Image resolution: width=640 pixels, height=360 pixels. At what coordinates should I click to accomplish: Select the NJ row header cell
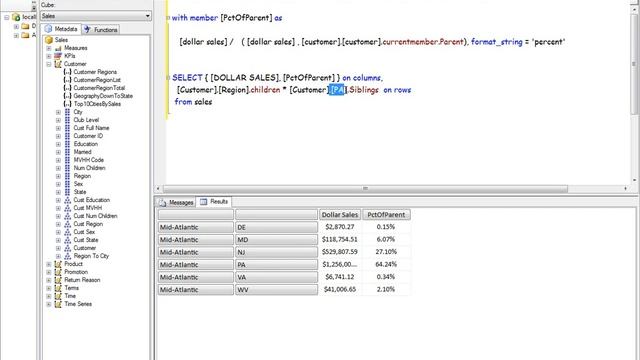coord(276,252)
